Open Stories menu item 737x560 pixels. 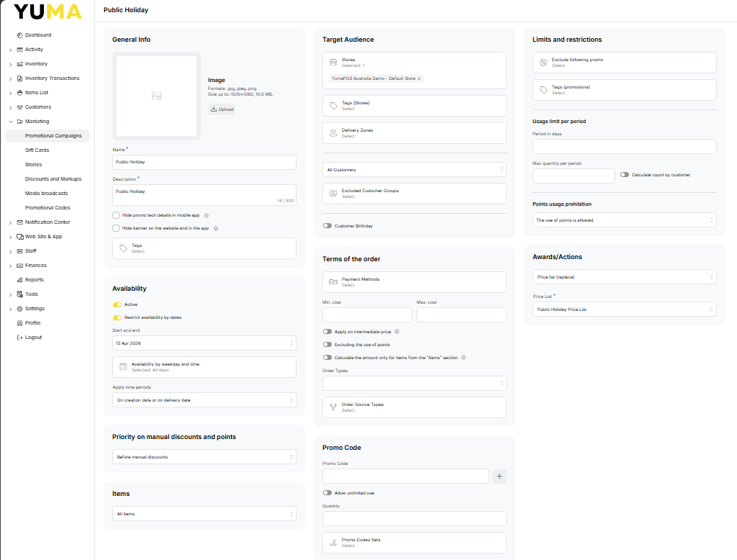[33, 165]
